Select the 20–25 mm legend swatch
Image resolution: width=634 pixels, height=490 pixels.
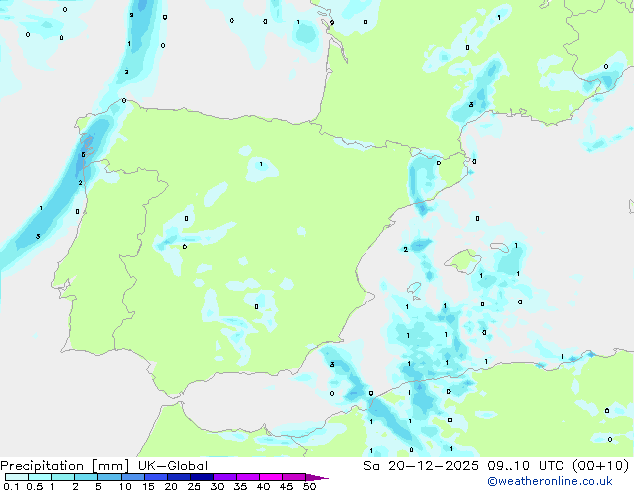point(178,477)
